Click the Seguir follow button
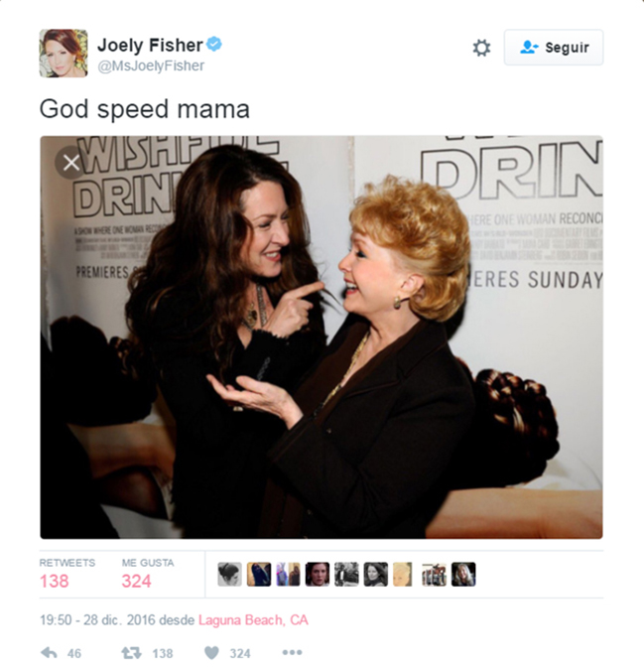This screenshot has height=668, width=644. tap(554, 48)
